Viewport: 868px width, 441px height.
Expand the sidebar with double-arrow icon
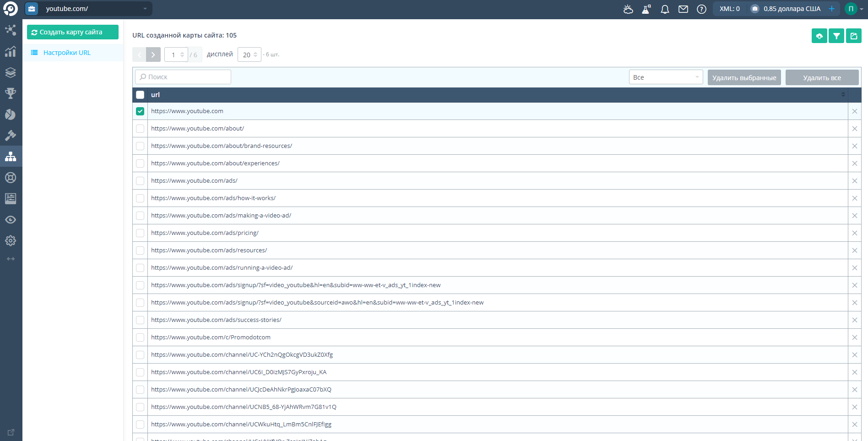pyautogui.click(x=11, y=259)
